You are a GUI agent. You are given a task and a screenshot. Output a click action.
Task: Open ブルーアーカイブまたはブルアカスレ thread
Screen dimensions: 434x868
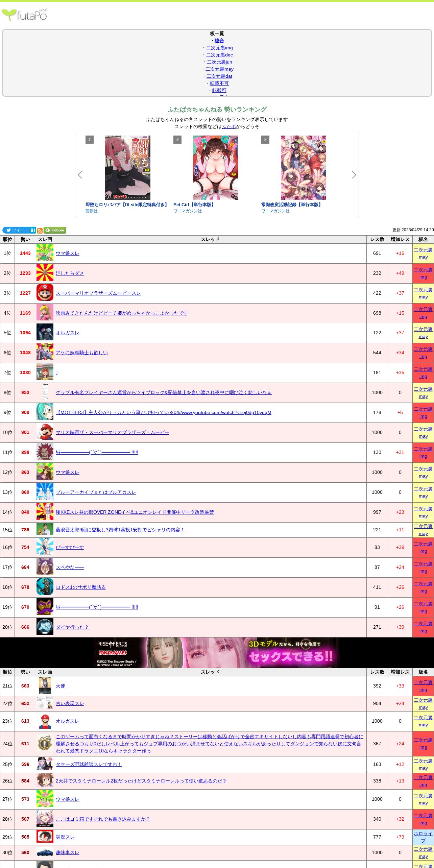pos(96,492)
